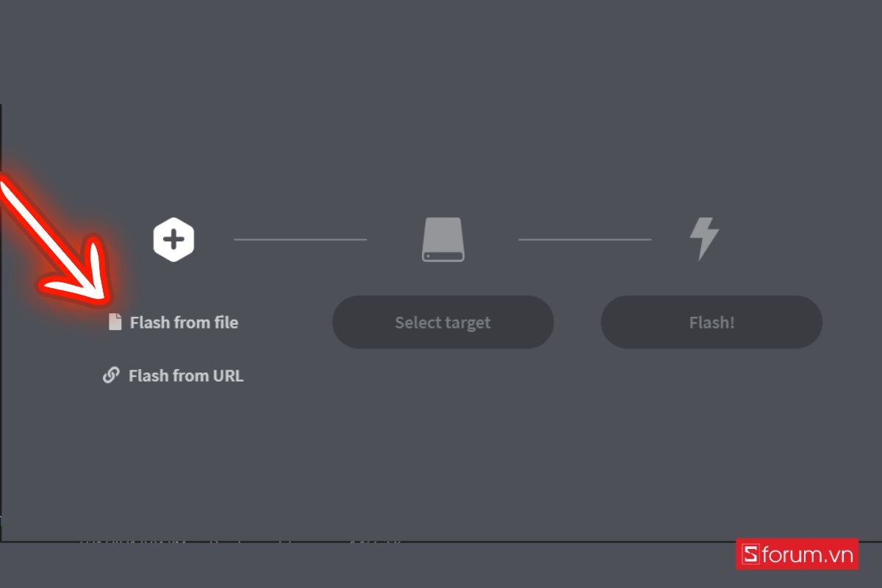
Task: Hit the Flash! button
Action: click(x=711, y=322)
